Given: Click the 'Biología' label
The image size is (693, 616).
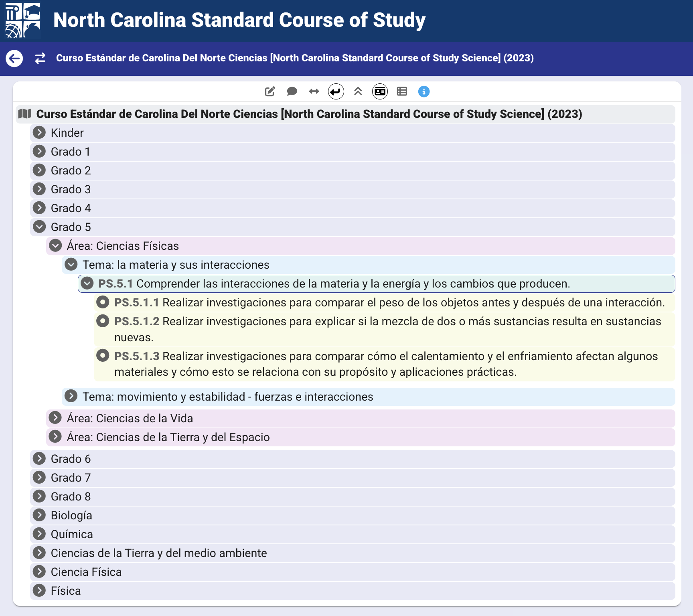Looking at the screenshot, I should pyautogui.click(x=71, y=515).
